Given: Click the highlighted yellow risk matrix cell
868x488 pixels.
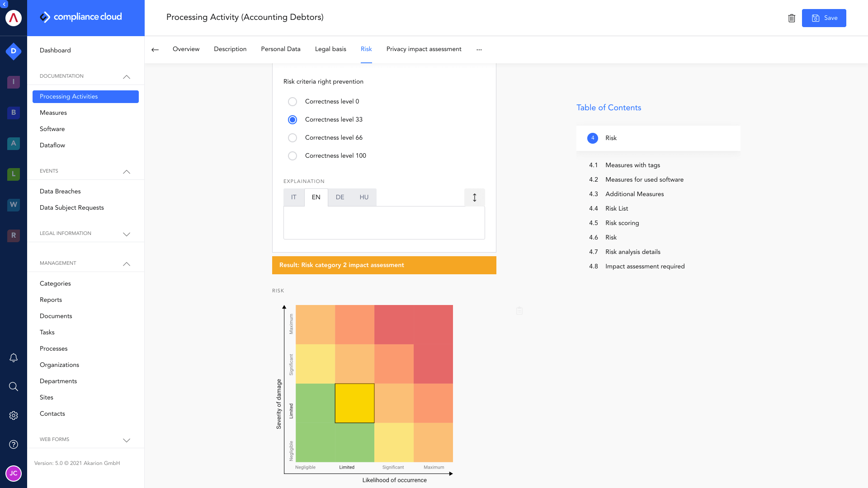Looking at the screenshot, I should coord(354,403).
